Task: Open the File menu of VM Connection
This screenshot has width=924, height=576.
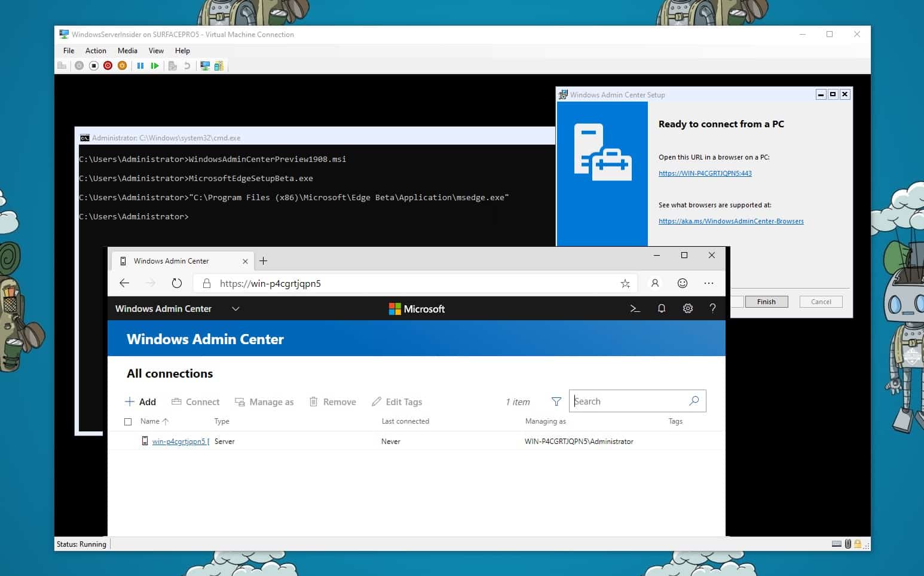Action: (x=69, y=51)
